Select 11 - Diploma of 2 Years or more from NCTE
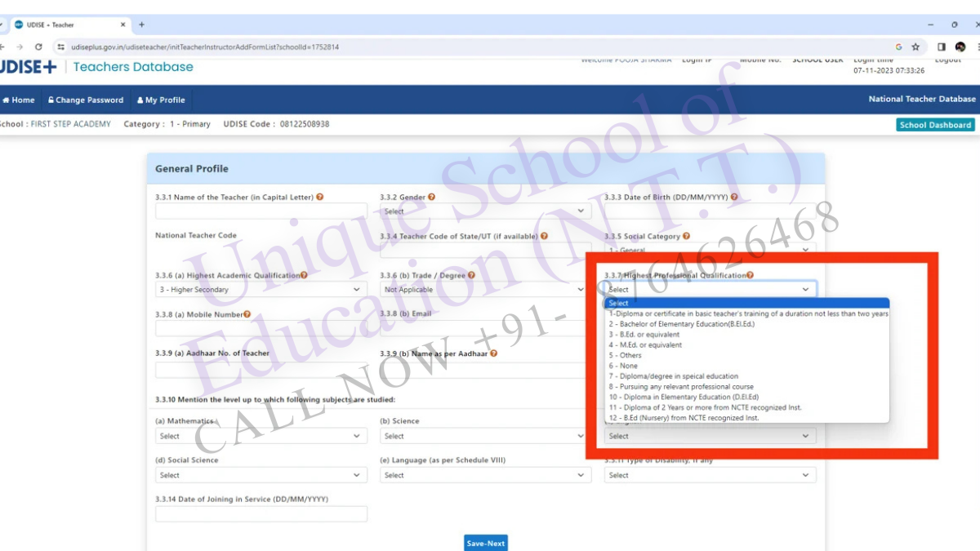980x551 pixels. (x=747, y=407)
